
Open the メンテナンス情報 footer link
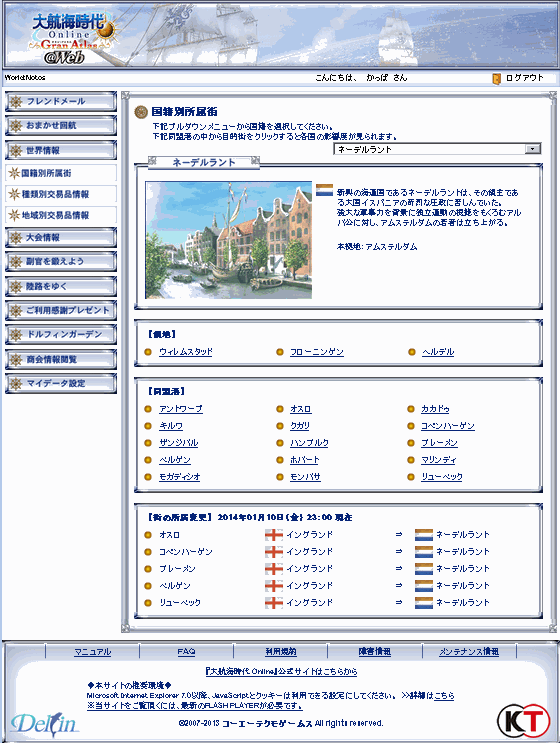(469, 652)
